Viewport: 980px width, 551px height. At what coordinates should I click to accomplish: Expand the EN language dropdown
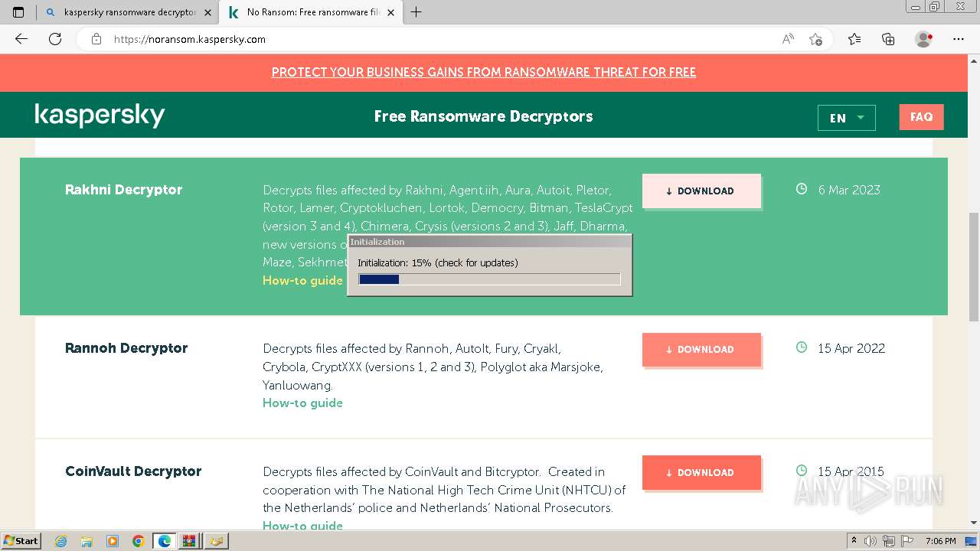[x=846, y=118]
